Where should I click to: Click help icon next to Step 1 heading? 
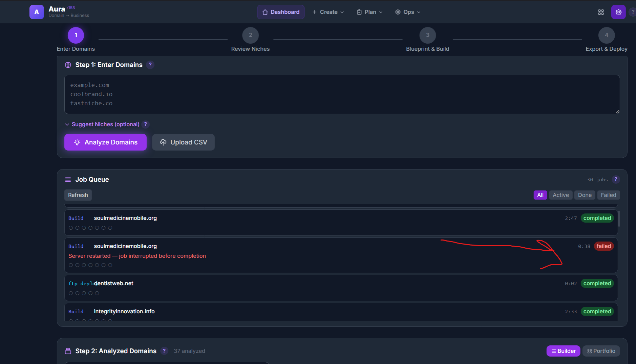point(150,65)
